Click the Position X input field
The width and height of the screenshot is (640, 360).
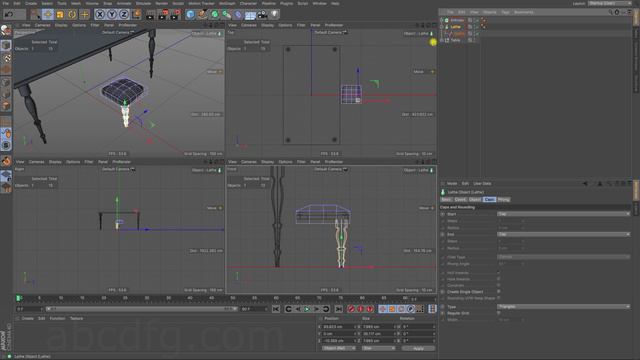(338, 327)
